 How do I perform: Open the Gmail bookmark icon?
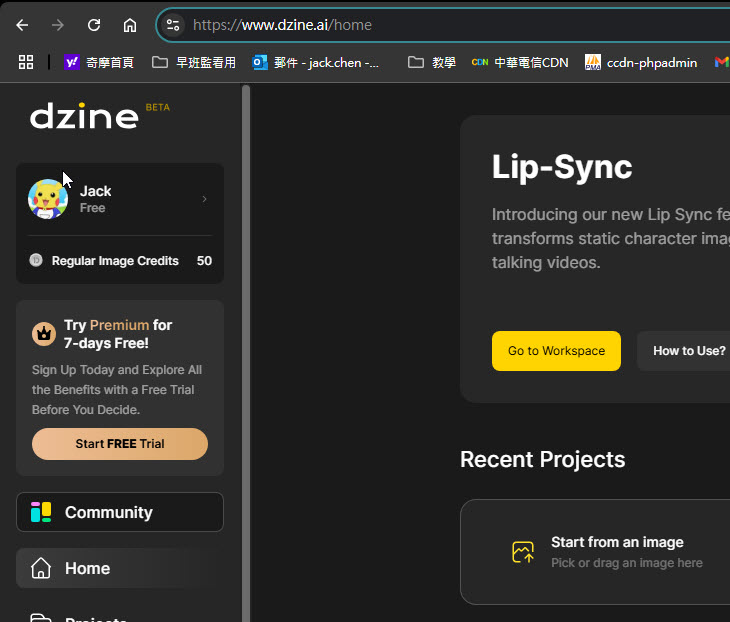click(x=722, y=62)
